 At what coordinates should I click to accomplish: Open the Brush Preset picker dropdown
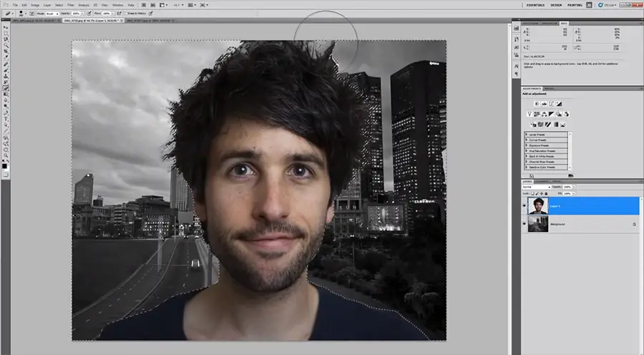[26, 14]
